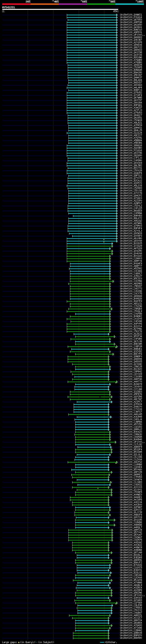Click the green alignment bar beside UniRef100_Q57Y42
The width and height of the screenshot is (146, 644).
[x=91, y=533]
